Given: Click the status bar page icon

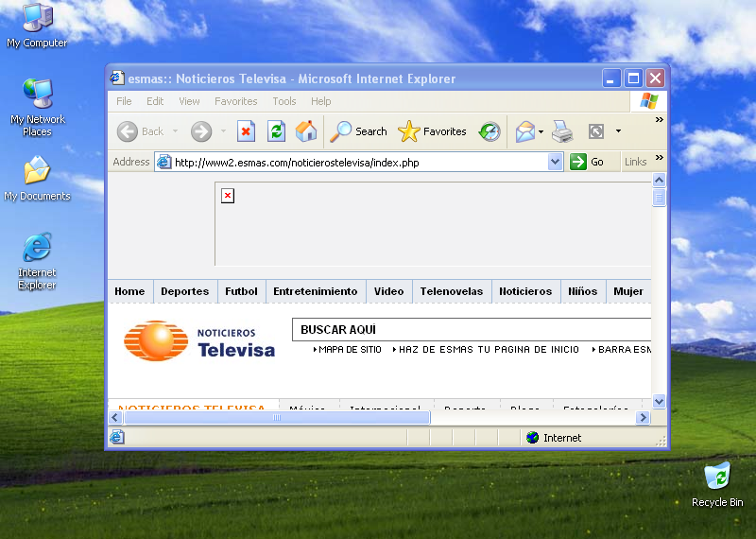Looking at the screenshot, I should coord(117,437).
